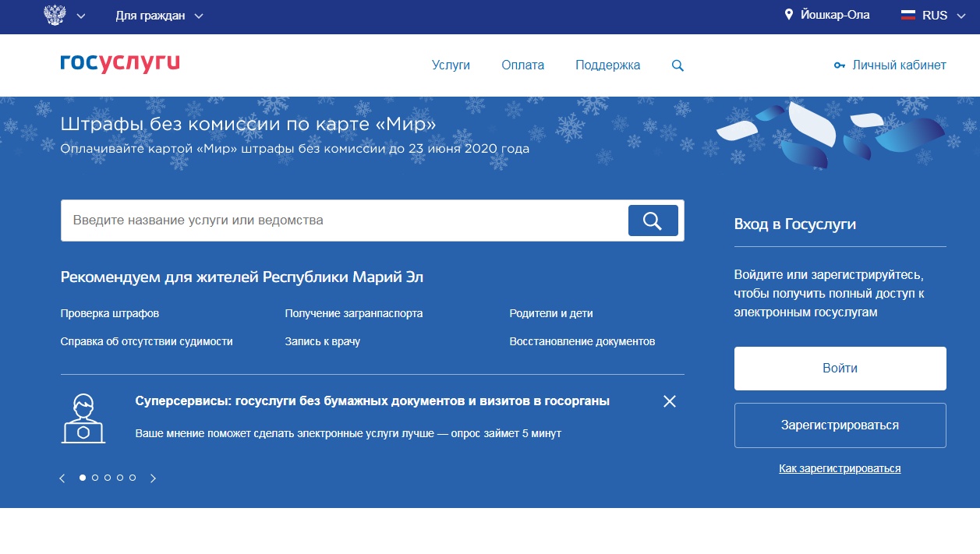This screenshot has height=554, width=980.
Task: Go to next banner slide arrow
Action: (153, 478)
